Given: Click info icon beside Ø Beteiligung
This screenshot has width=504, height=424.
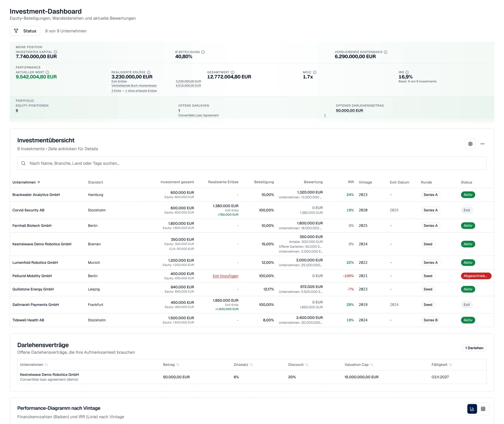Looking at the screenshot, I should 203,52.
